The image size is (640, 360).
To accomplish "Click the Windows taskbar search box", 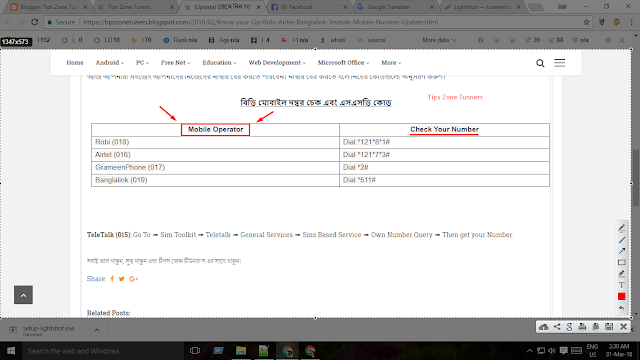I will tap(102, 351).
